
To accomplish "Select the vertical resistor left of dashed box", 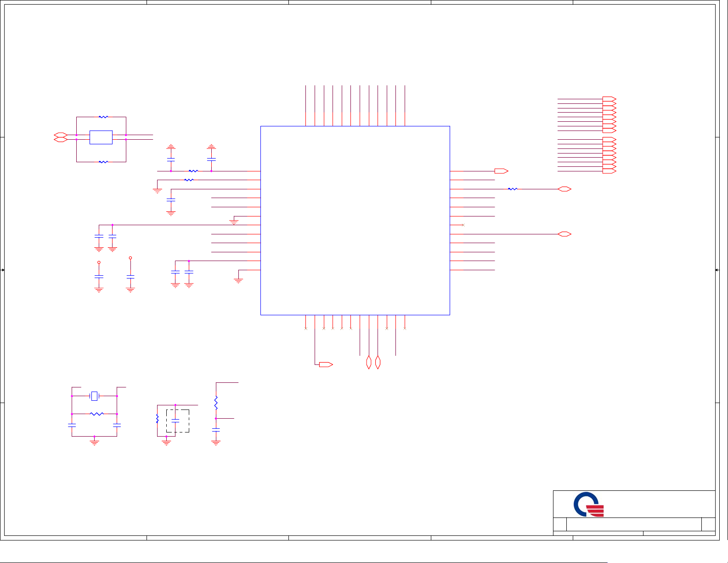I will coord(157,419).
